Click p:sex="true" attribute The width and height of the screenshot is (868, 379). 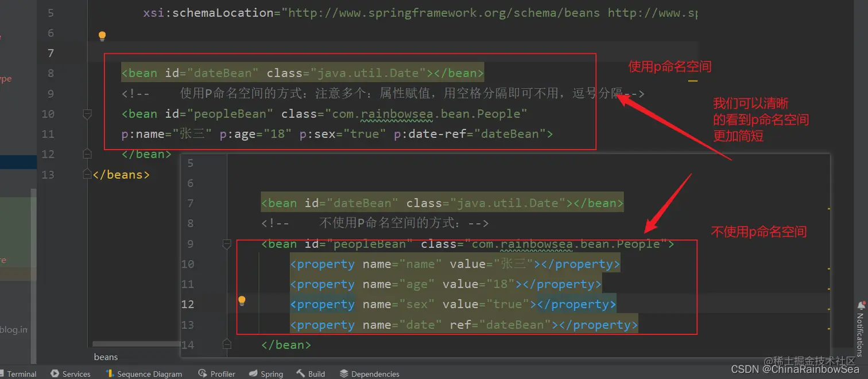(x=343, y=134)
